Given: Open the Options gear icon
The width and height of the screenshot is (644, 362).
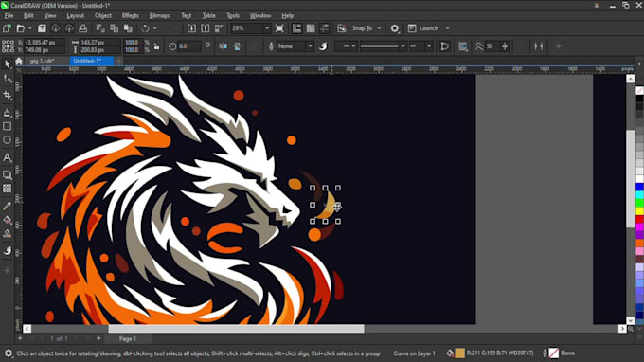Looking at the screenshot, I should tap(395, 28).
